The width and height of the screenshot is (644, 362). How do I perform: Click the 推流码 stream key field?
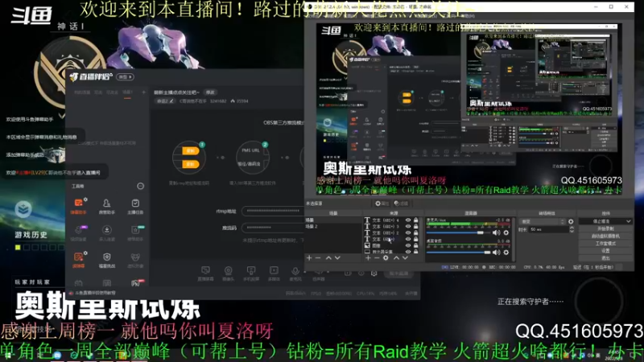[x=273, y=228]
